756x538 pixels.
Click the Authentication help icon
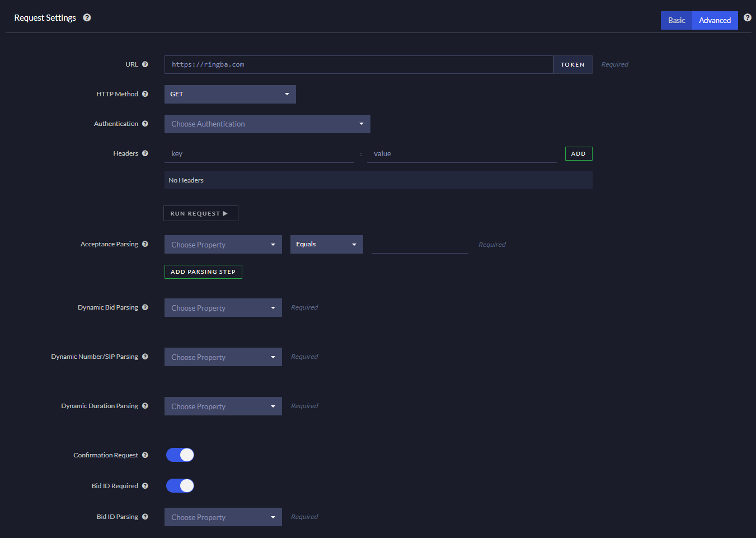pyautogui.click(x=145, y=123)
